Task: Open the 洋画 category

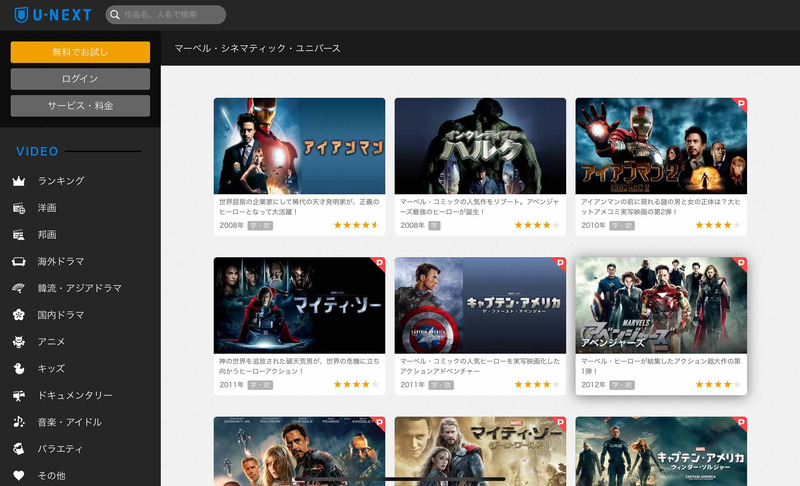Action: pos(47,208)
